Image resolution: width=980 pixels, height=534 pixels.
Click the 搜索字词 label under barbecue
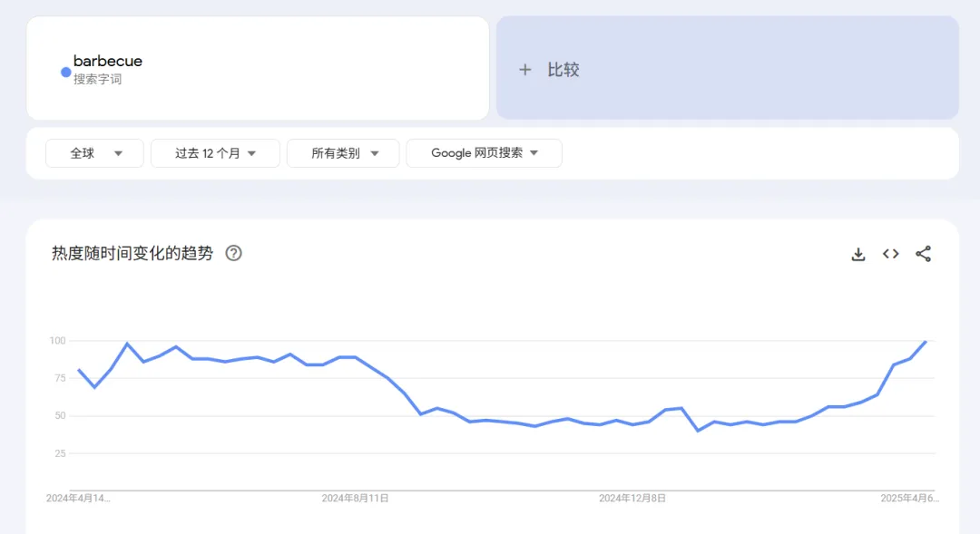point(97,80)
